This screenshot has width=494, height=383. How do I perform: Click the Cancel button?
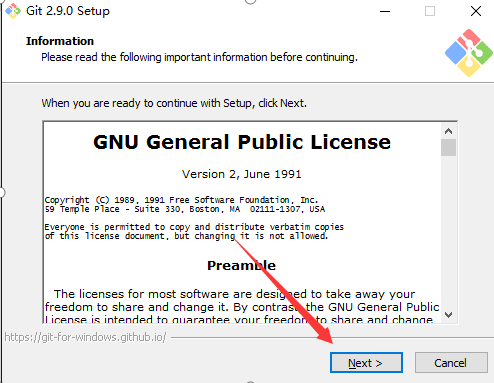(x=451, y=363)
